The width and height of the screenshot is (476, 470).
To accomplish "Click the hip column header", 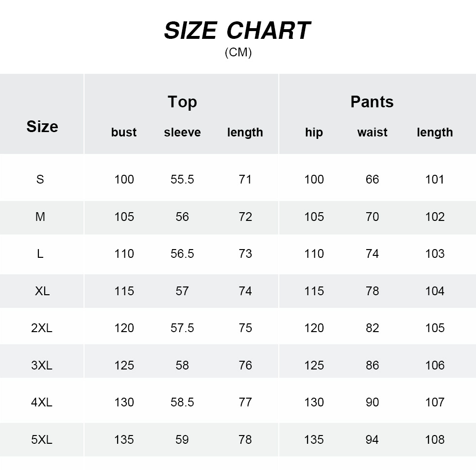I will 314,132.
